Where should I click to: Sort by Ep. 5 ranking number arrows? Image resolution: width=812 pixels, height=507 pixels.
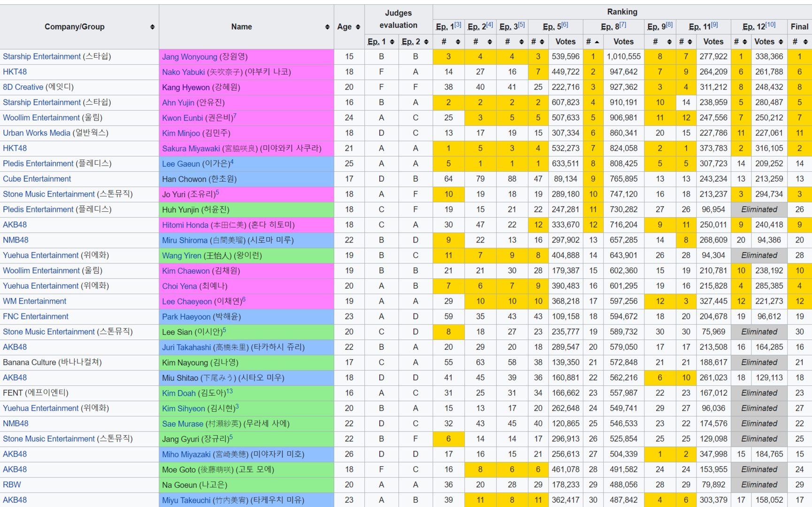(x=542, y=42)
